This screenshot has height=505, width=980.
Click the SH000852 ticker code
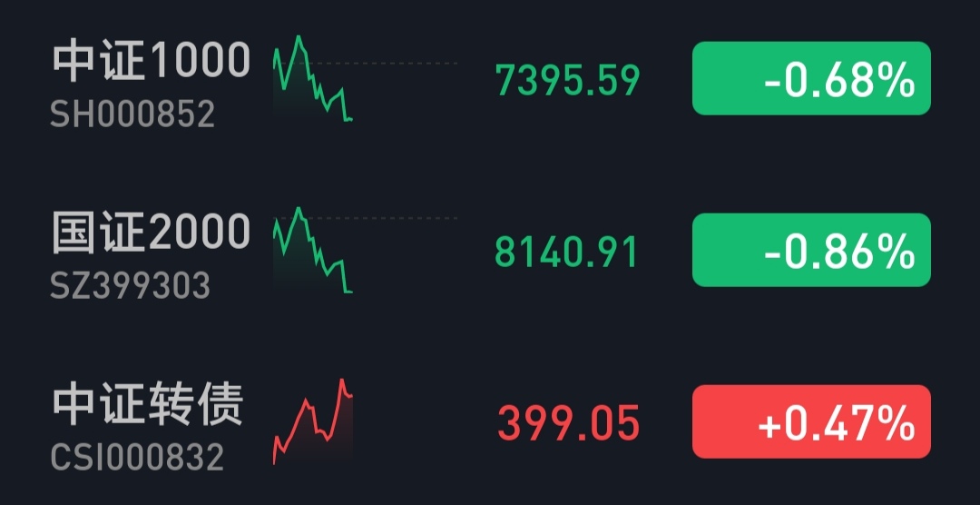[x=132, y=114]
